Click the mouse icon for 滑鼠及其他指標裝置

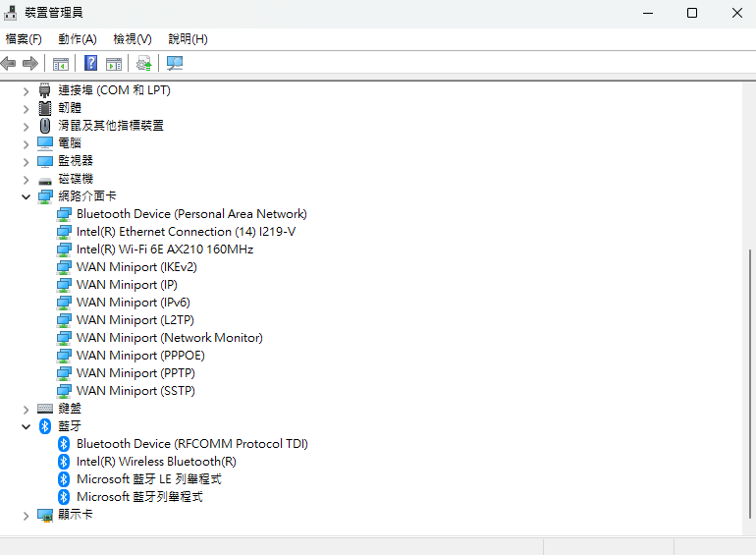[45, 126]
